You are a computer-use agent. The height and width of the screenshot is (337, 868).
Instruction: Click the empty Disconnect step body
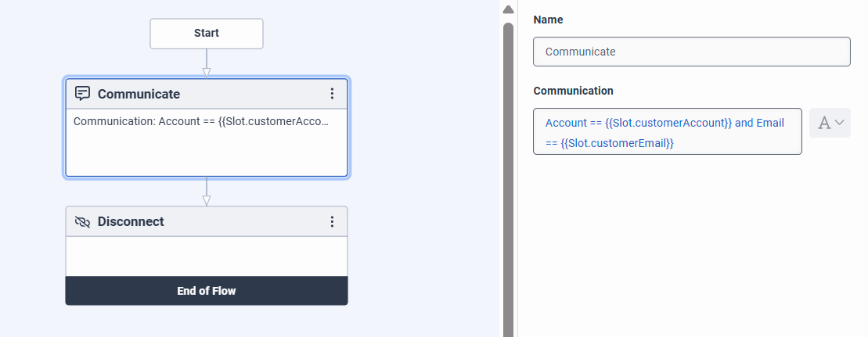pyautogui.click(x=207, y=256)
